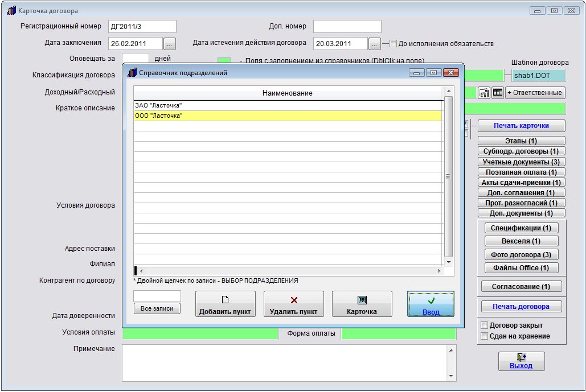Click the Выход exit button
Screen dimensions: 586x392
(521, 361)
